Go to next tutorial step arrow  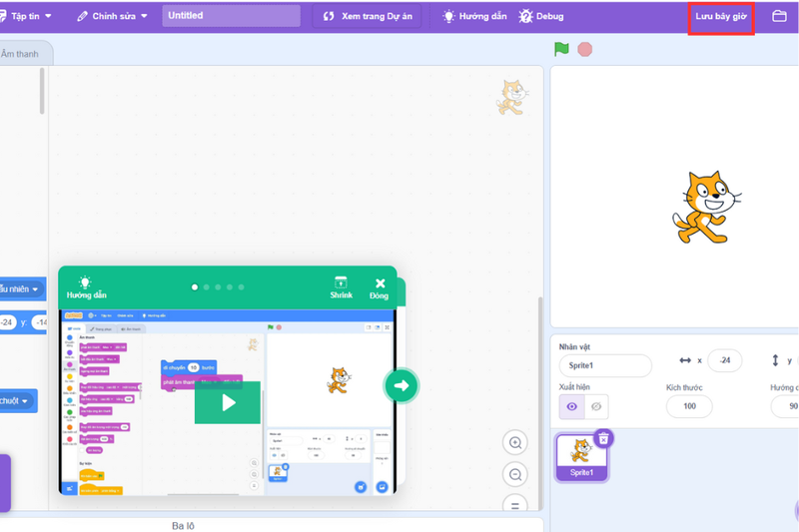401,385
